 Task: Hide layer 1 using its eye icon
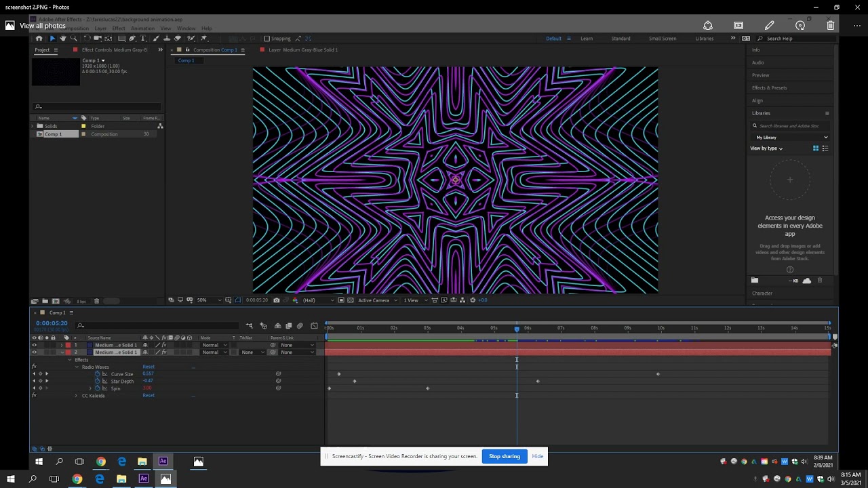coord(35,345)
